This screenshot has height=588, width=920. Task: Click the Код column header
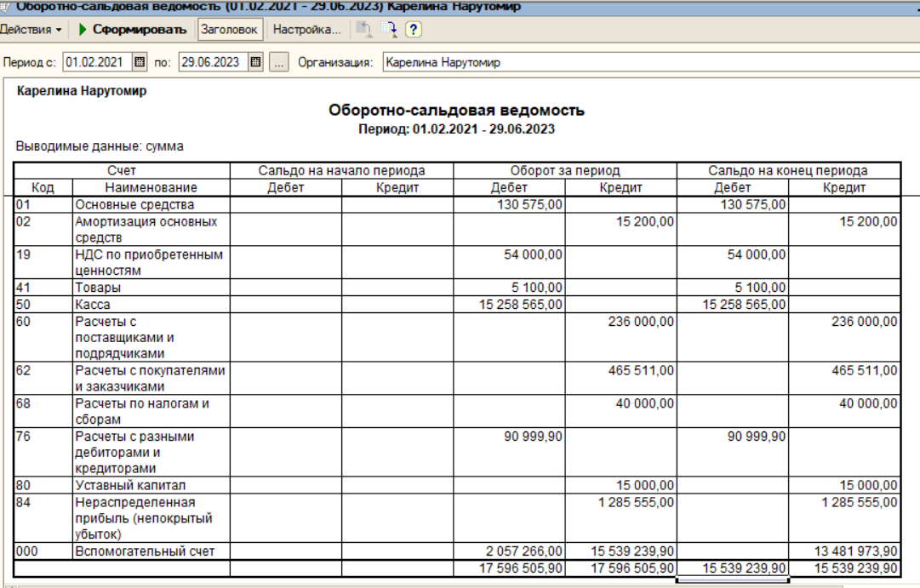tap(43, 188)
